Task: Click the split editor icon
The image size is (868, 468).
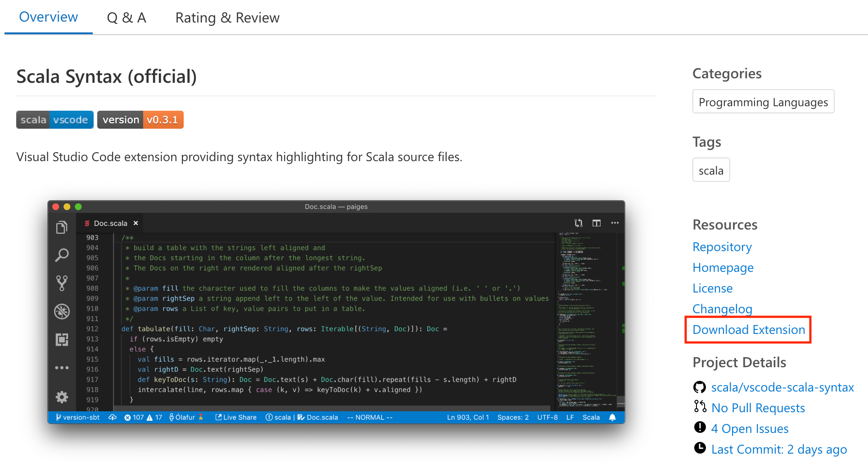Action: click(x=597, y=223)
